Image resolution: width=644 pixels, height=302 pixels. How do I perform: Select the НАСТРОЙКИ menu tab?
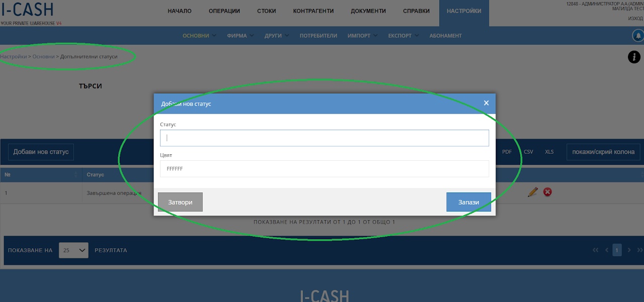[464, 13]
